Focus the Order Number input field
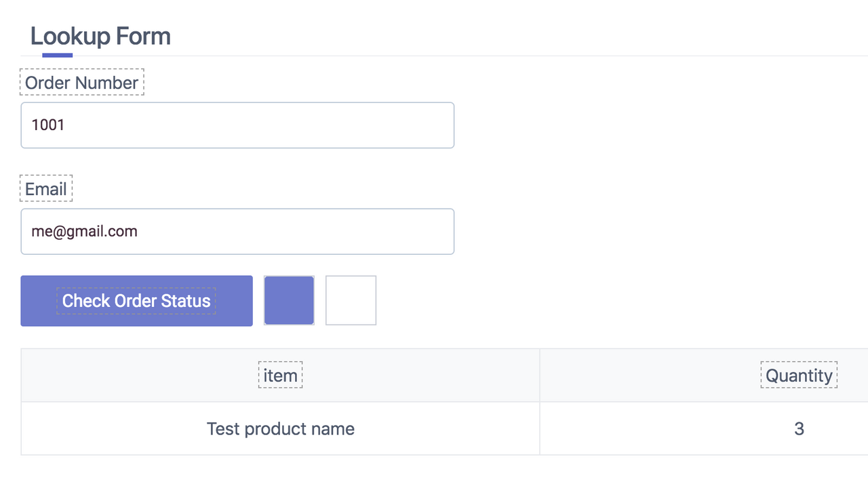The width and height of the screenshot is (868, 488). tap(237, 125)
